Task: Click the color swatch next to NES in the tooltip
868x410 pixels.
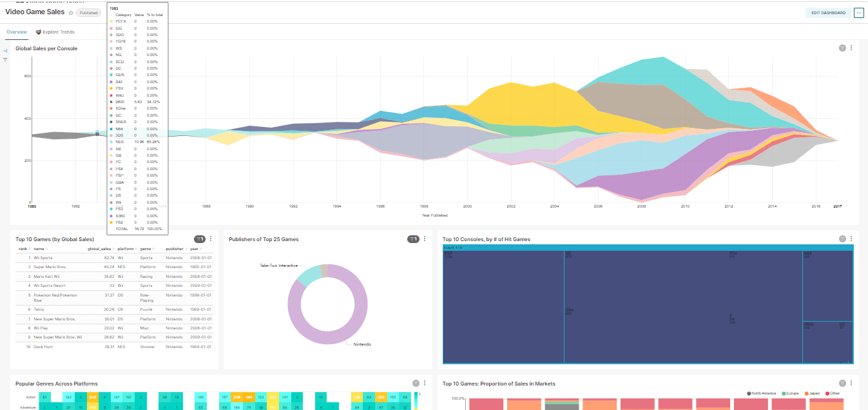Action: [111, 141]
